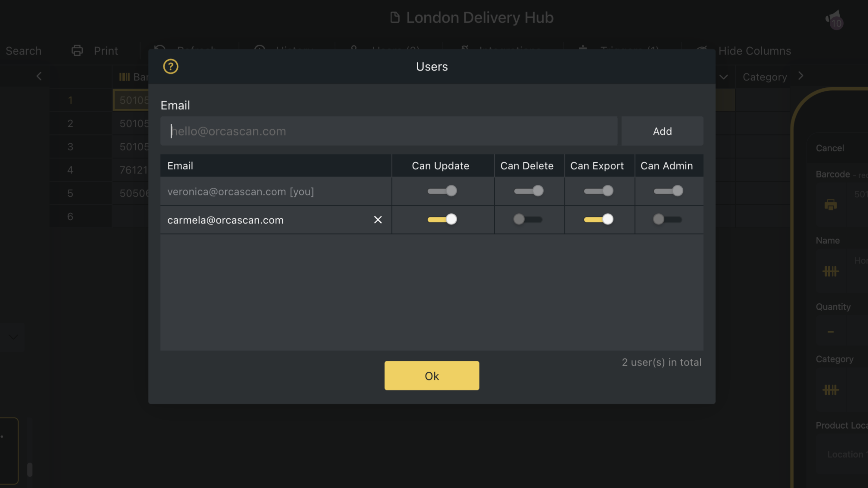Viewport: 868px width, 488px height.
Task: Enable Can Admin for carmela
Action: (668, 220)
